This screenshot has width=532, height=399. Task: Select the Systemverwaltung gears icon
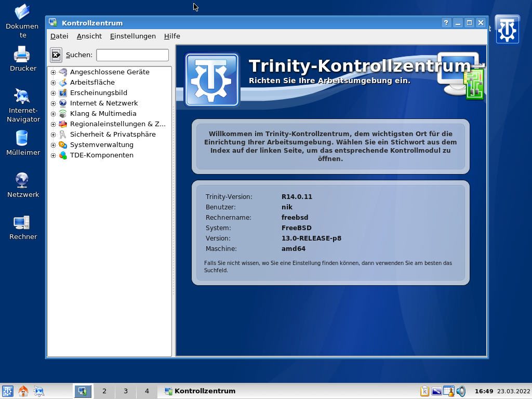pyautogui.click(x=63, y=145)
